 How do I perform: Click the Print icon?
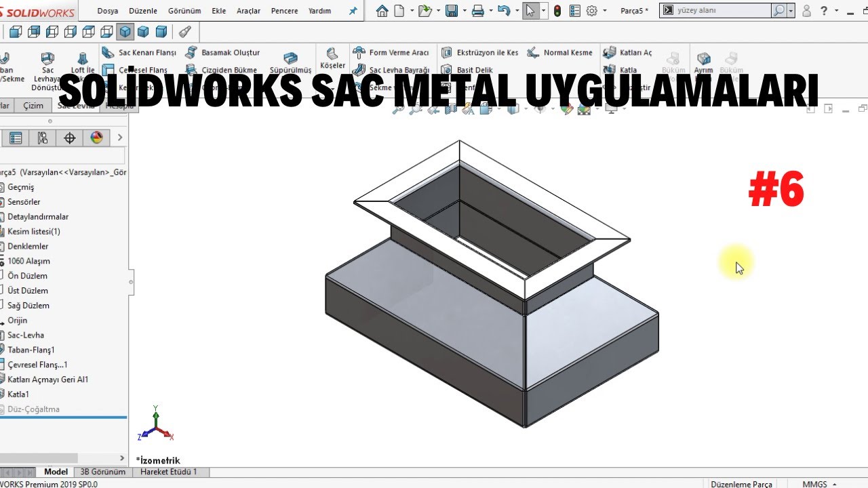click(477, 11)
